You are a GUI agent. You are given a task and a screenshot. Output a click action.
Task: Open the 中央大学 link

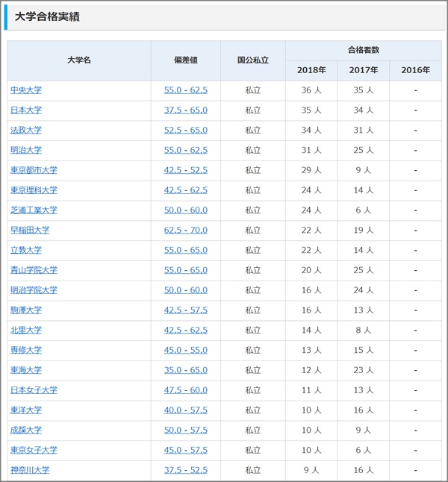coord(26,90)
